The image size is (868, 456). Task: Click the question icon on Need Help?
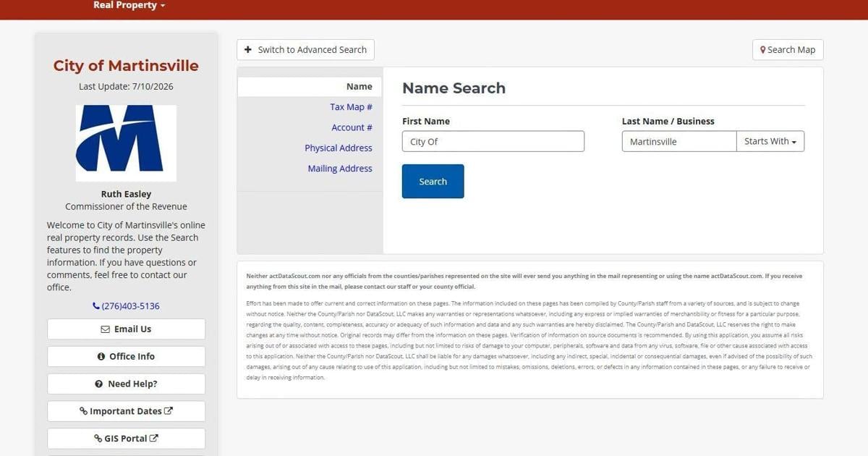click(99, 384)
